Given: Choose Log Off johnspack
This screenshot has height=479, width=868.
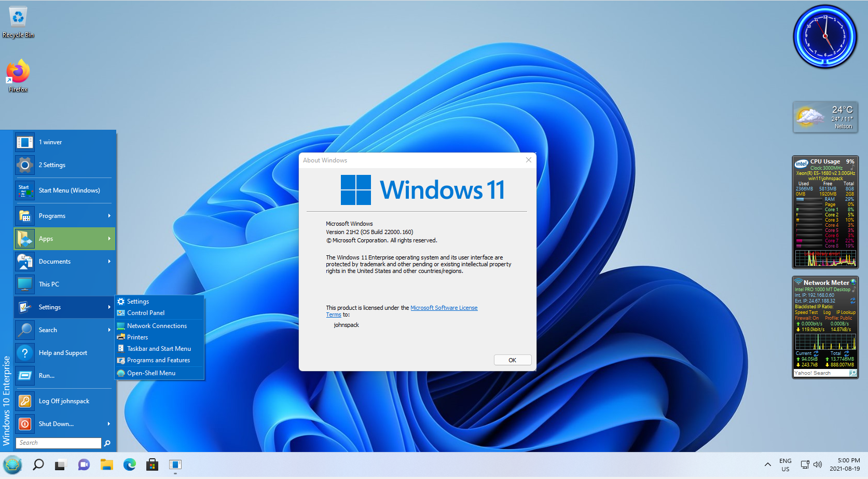Looking at the screenshot, I should 64,401.
